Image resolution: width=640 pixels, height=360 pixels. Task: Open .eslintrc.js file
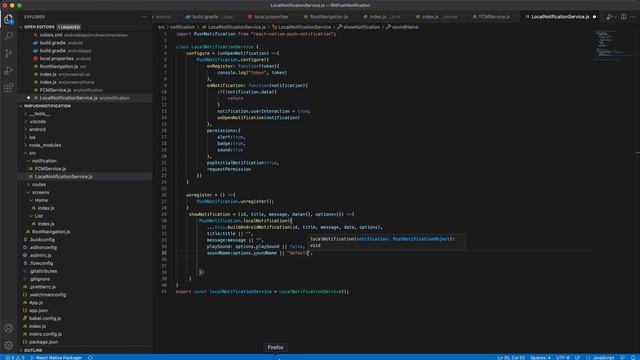click(x=40, y=256)
